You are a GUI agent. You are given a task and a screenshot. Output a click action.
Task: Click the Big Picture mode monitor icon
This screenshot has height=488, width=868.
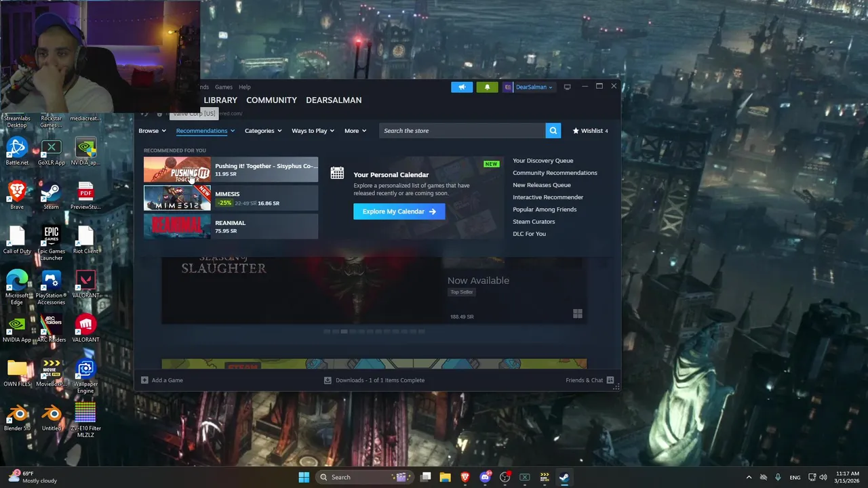tap(567, 87)
